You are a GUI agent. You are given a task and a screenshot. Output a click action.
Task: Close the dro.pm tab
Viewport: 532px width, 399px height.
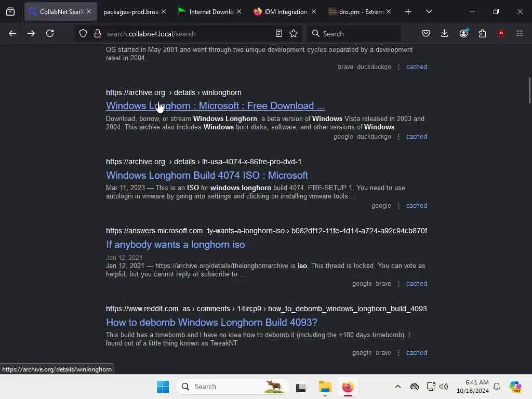(389, 11)
